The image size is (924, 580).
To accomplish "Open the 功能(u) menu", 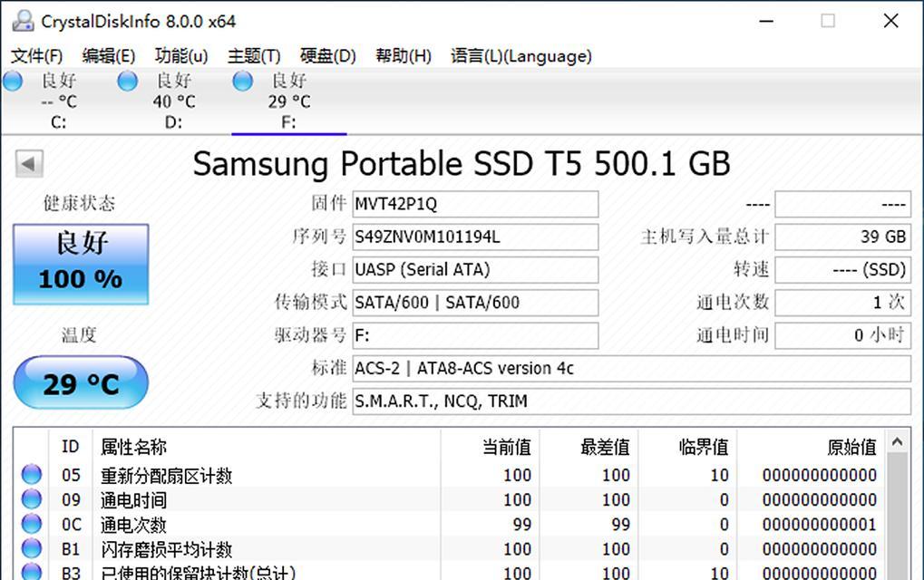I will (x=181, y=56).
